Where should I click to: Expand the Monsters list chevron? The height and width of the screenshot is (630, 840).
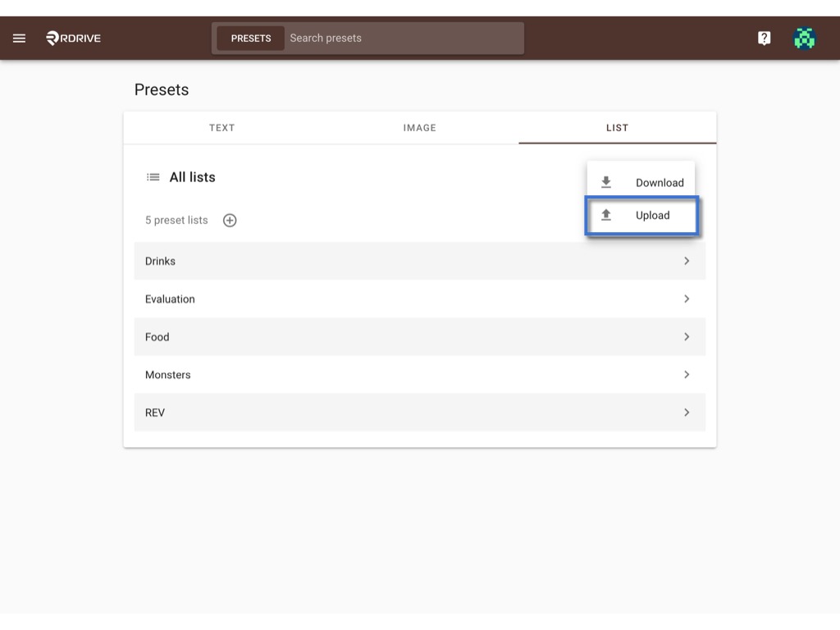(687, 374)
